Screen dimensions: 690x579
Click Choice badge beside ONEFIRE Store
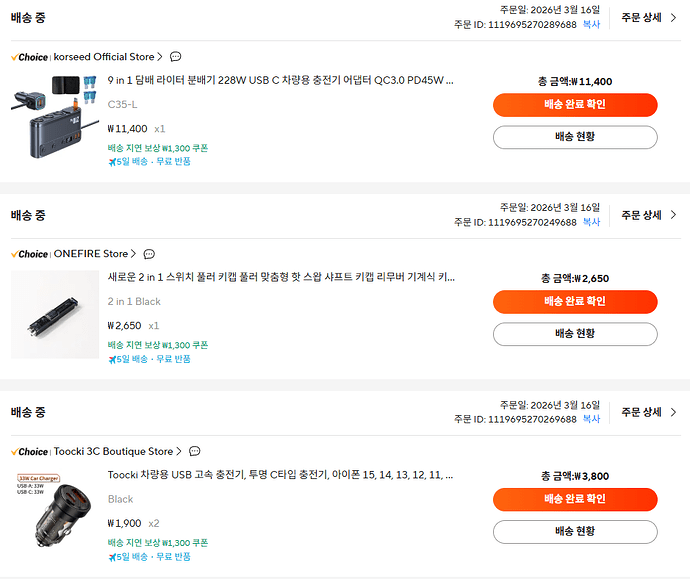coord(30,254)
